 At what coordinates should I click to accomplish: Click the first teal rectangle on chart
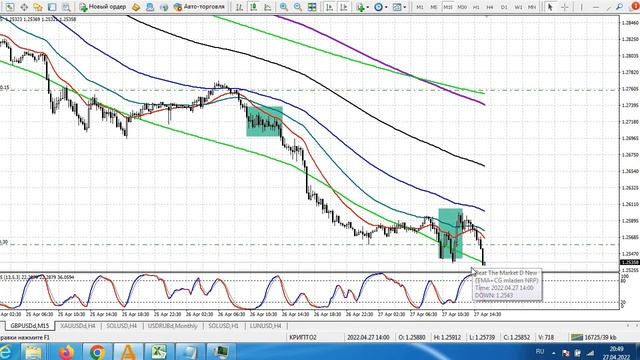[264, 121]
